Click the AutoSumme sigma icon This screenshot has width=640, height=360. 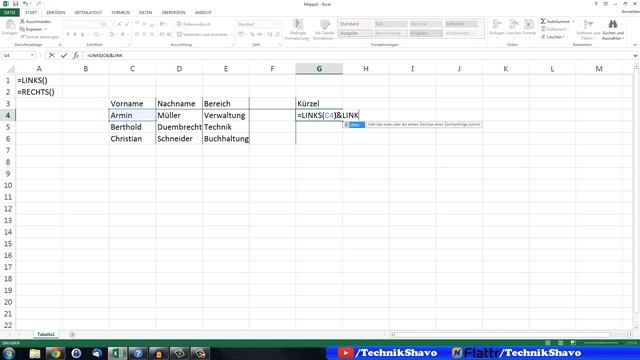(543, 21)
